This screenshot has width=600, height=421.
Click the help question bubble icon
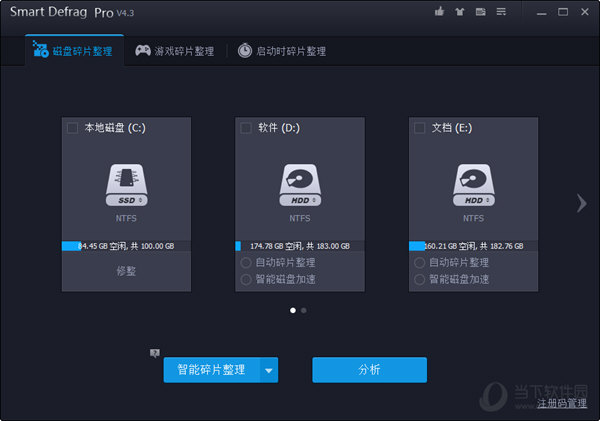click(x=155, y=353)
